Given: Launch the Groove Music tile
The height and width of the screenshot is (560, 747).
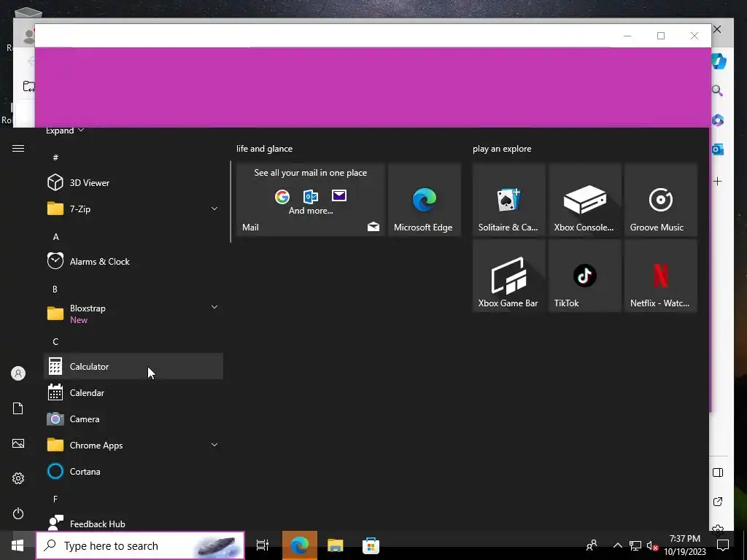Looking at the screenshot, I should tap(661, 200).
